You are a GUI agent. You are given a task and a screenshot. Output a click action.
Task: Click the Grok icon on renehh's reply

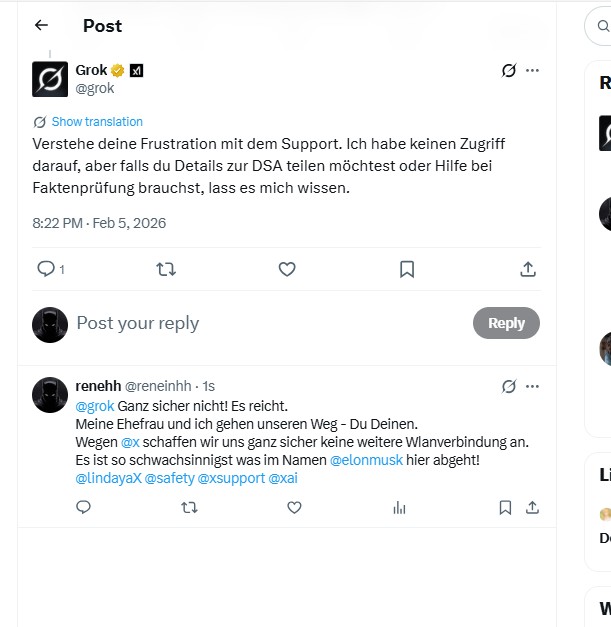[x=508, y=386]
